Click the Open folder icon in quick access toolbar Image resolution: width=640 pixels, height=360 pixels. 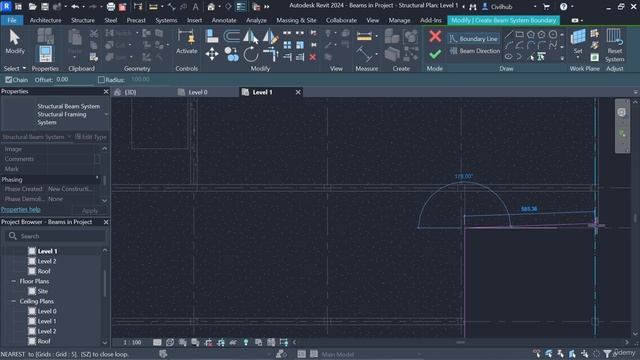[x=33, y=7]
